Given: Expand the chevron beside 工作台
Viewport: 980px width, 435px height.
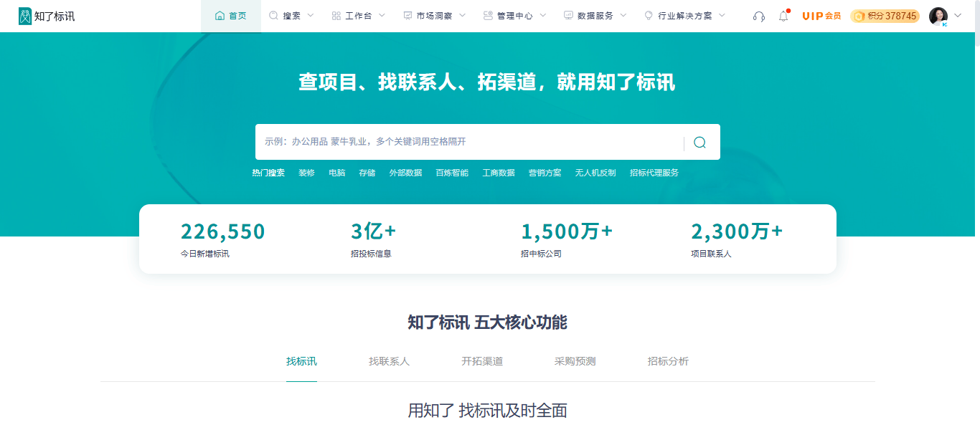Looking at the screenshot, I should [381, 16].
